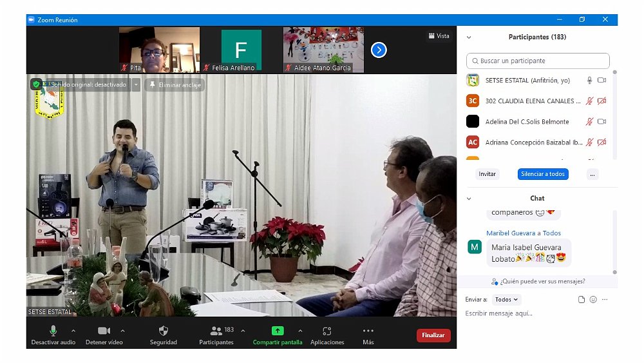Toggle SETSE ESTATAL microphone in participant list
Viewport: 644px width, 363px height.
(589, 81)
